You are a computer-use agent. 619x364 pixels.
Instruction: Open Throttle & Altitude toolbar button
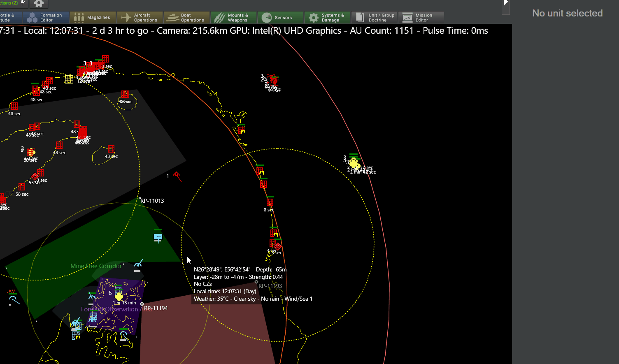click(x=10, y=18)
